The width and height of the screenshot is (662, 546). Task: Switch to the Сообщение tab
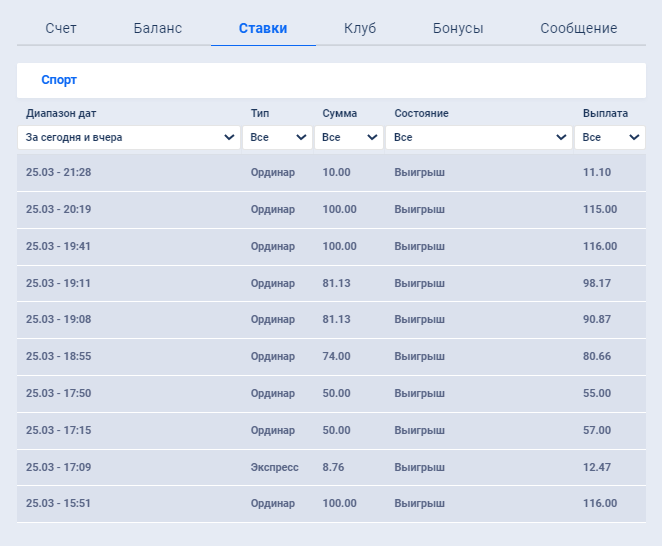579,28
